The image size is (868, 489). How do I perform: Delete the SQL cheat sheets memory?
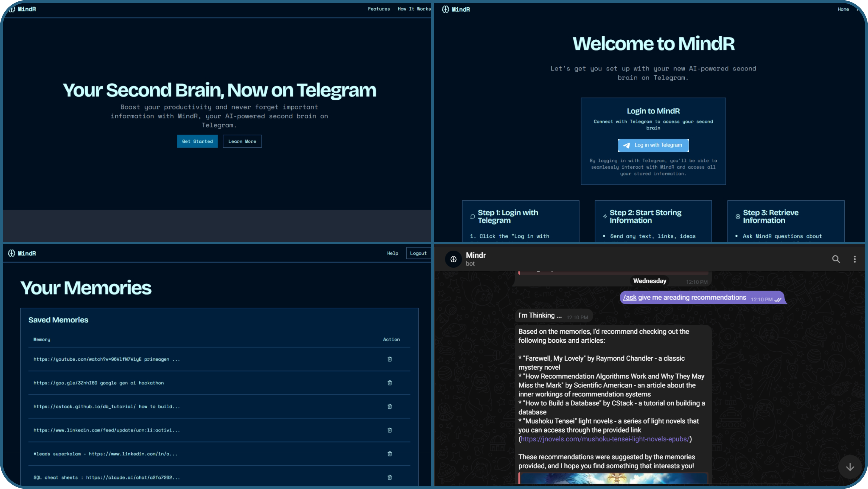pos(390,477)
